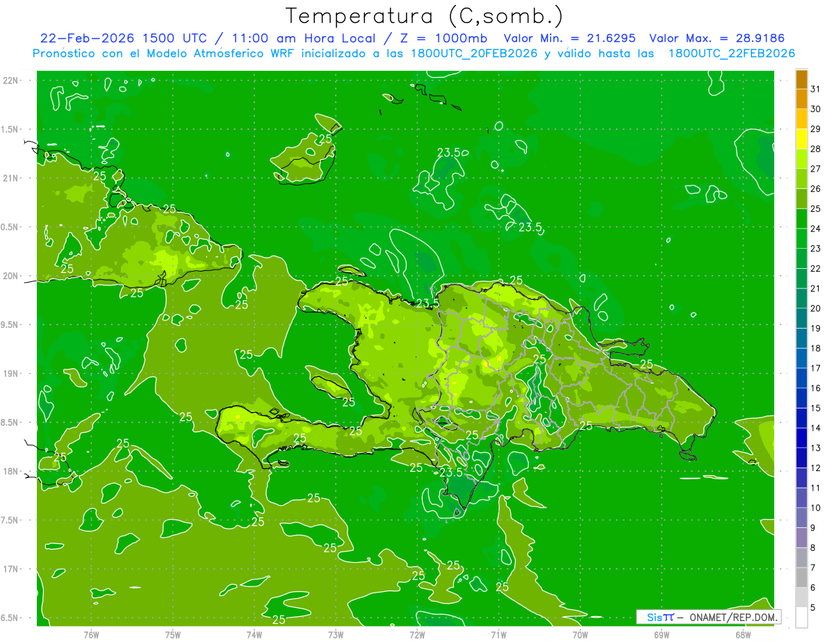834x644 pixels.
Task: Click the '68W' longitude axis label
Action: 743,634
